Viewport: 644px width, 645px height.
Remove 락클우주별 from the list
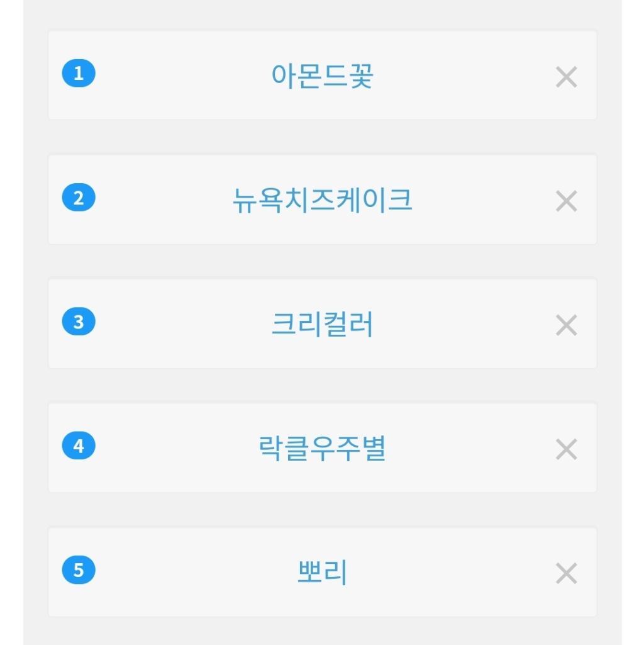click(566, 449)
